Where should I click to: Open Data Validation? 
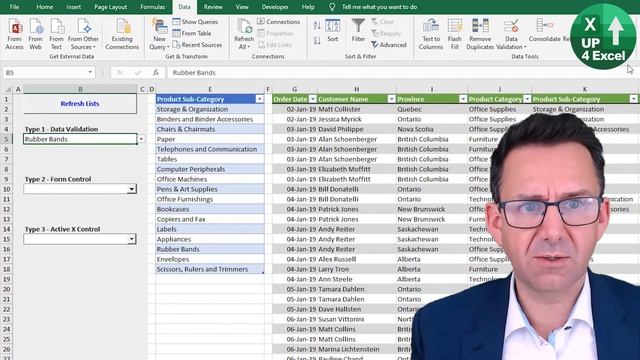511,35
